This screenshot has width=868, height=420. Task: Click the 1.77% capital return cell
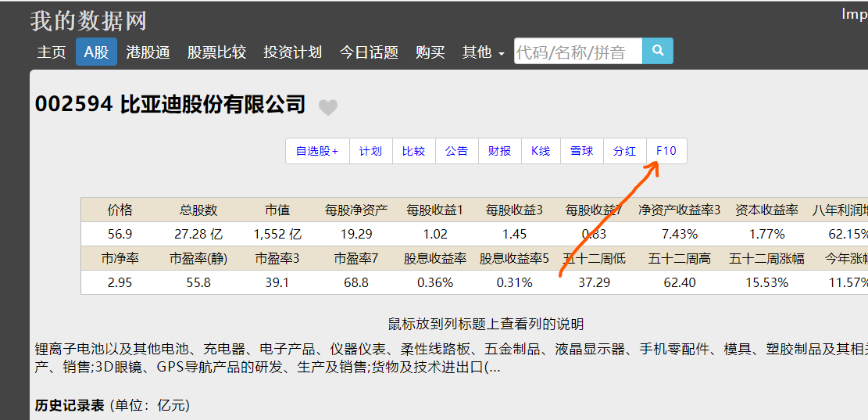[766, 235]
